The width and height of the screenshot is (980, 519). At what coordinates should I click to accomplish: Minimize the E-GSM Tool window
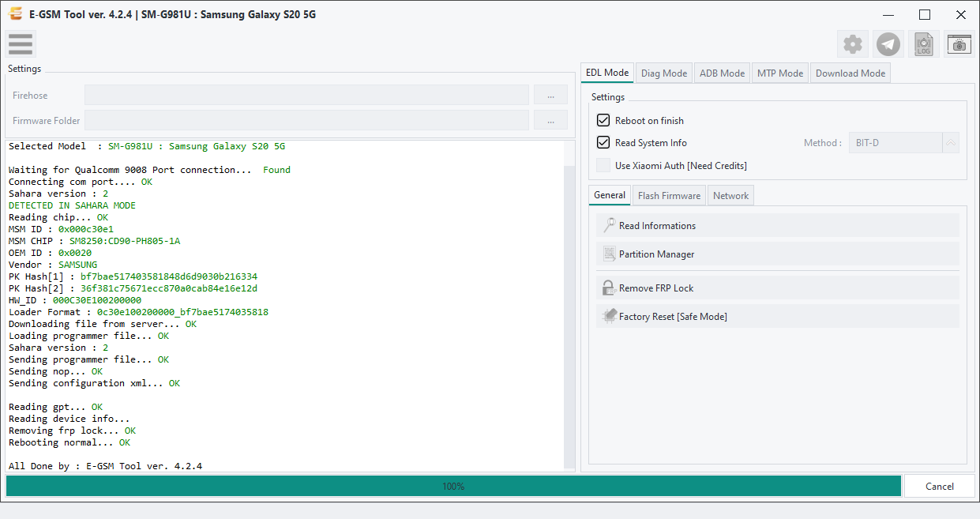(x=888, y=14)
